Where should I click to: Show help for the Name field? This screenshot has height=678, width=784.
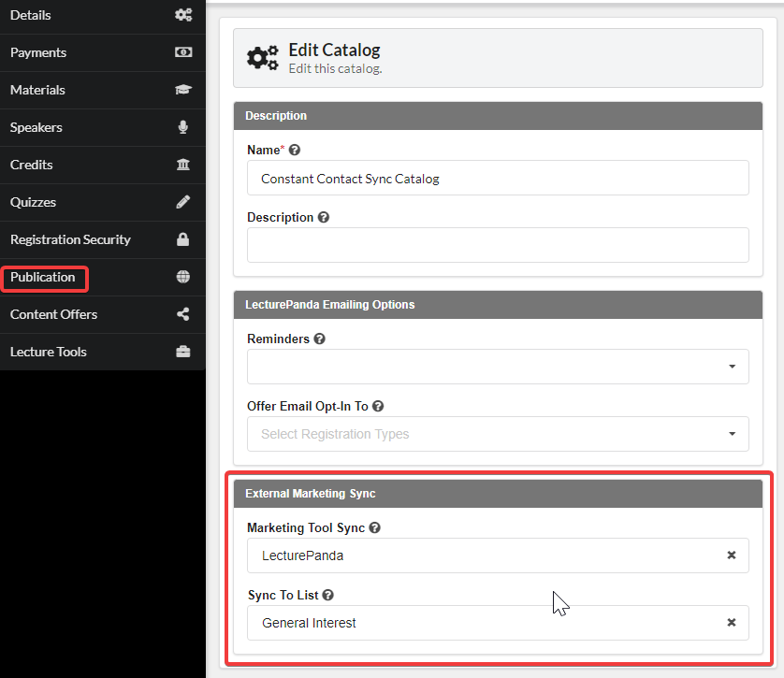tap(295, 150)
